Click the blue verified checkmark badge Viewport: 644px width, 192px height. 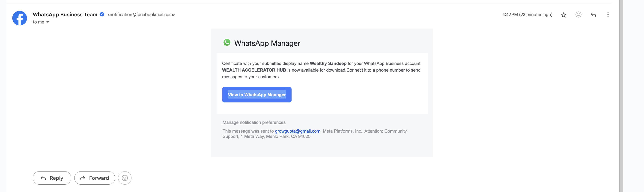(x=102, y=14)
